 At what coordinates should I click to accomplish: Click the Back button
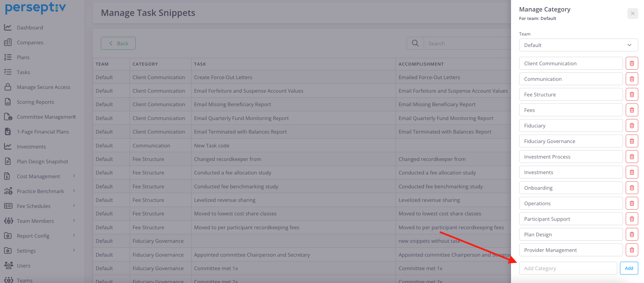click(118, 43)
